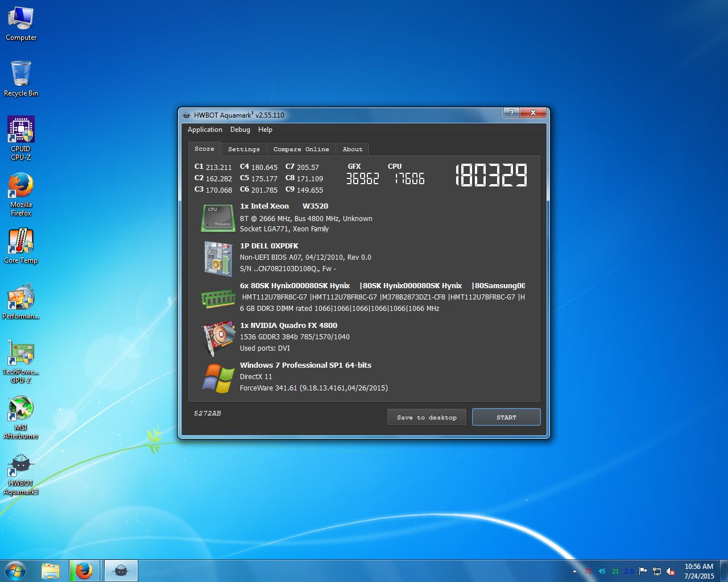This screenshot has height=582, width=728.
Task: Click the taskbar clock showing 10:56 AM
Action: [x=699, y=571]
